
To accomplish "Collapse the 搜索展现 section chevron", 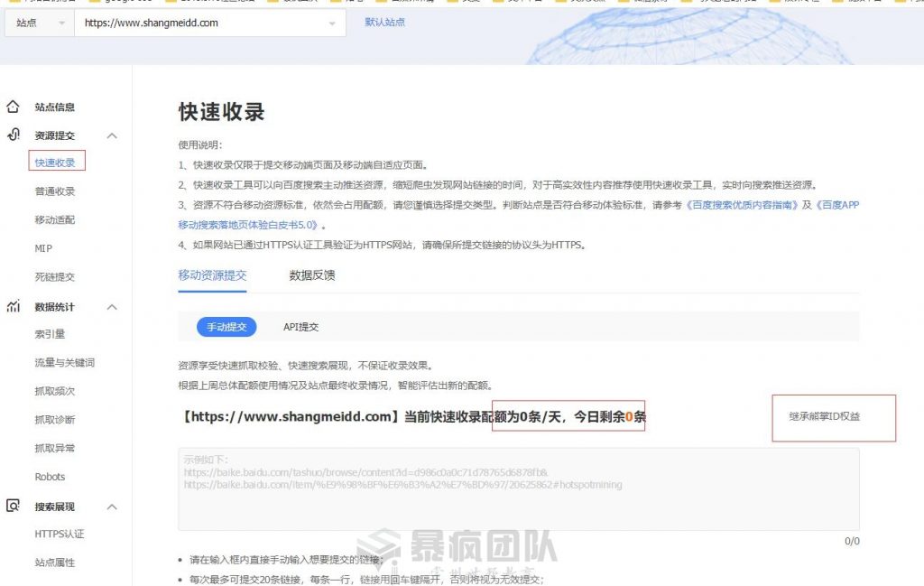I will (x=112, y=507).
